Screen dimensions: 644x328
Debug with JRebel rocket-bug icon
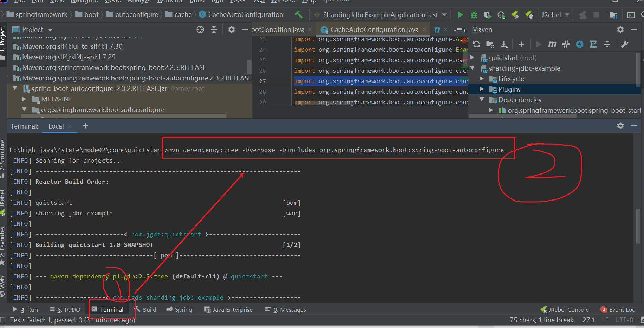[529, 15]
